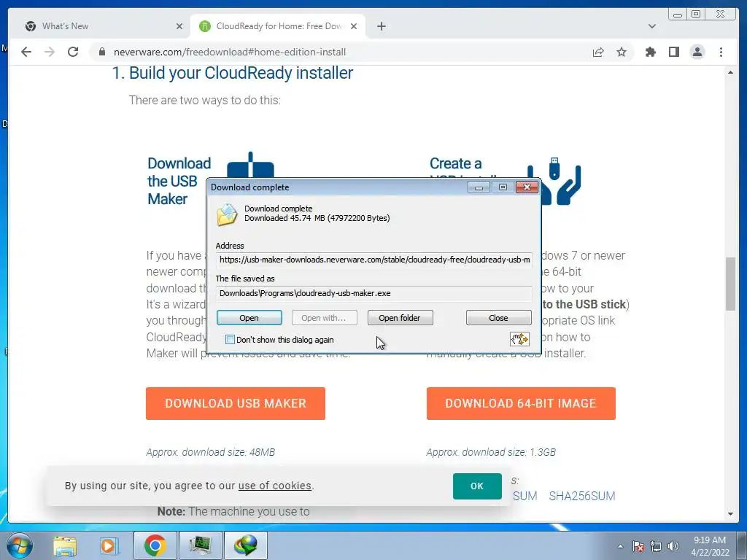Click the Open with... button
Viewport: 747px width, 560px height.
(x=325, y=318)
